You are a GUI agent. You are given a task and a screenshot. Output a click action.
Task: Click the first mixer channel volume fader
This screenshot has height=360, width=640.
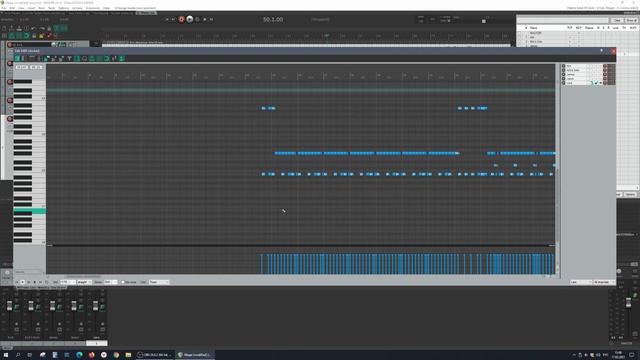(9, 306)
